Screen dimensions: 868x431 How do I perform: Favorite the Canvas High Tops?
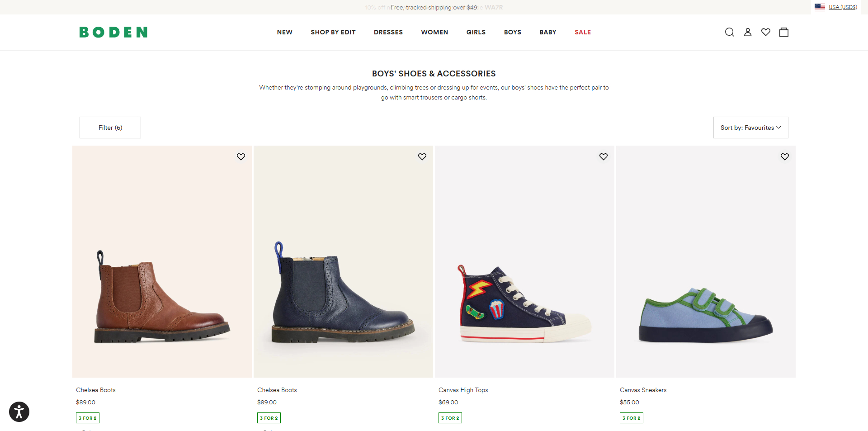click(603, 157)
